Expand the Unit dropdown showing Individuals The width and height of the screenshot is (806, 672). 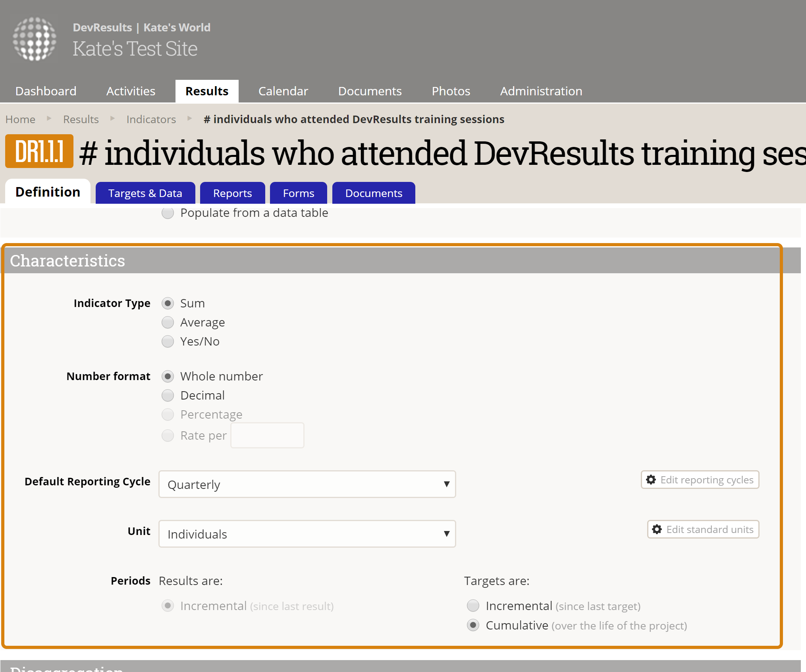click(x=307, y=534)
